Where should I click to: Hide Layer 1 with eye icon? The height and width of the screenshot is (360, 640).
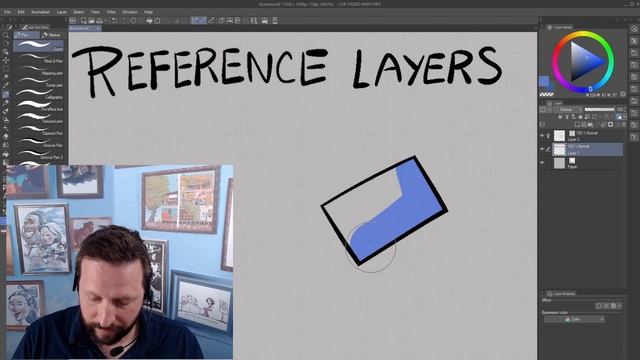click(542, 149)
